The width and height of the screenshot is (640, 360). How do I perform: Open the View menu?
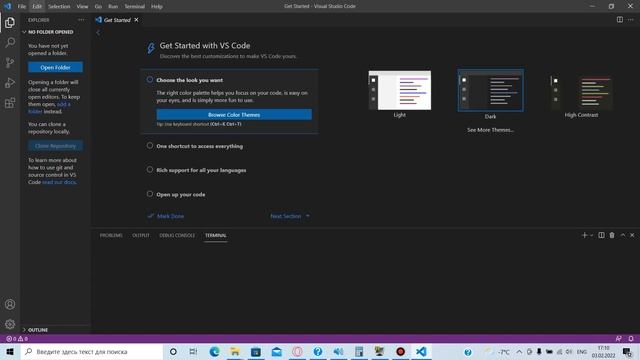tap(82, 7)
